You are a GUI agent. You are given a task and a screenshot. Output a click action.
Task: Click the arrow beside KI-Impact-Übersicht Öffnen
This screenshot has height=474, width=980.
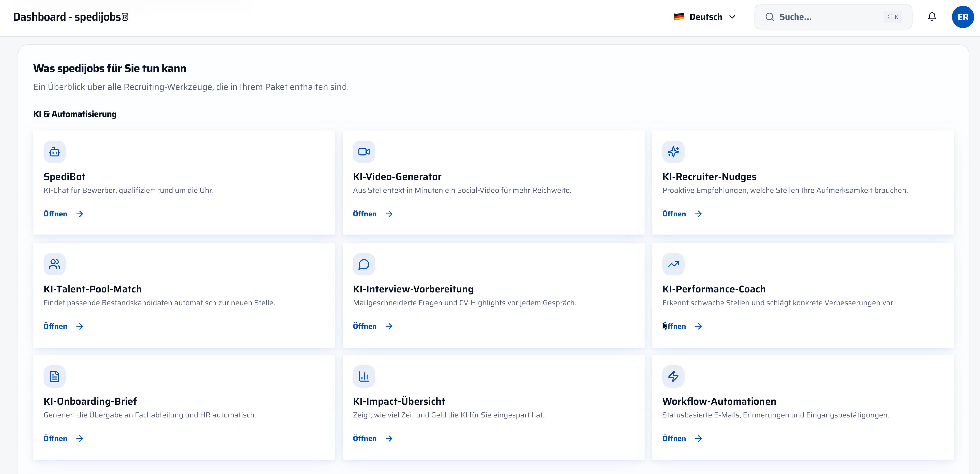(389, 438)
